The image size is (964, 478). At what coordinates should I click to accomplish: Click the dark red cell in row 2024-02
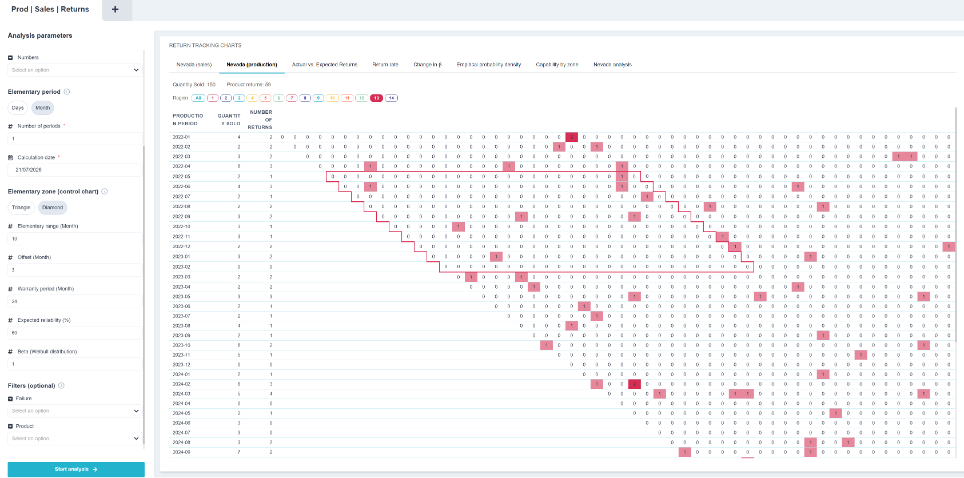point(634,384)
